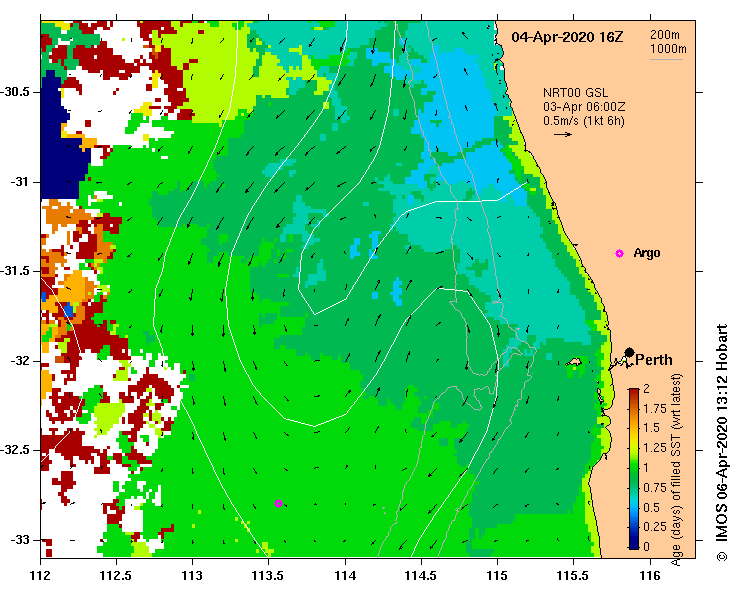
Task: Click the longitude label 115
Action: click(497, 576)
